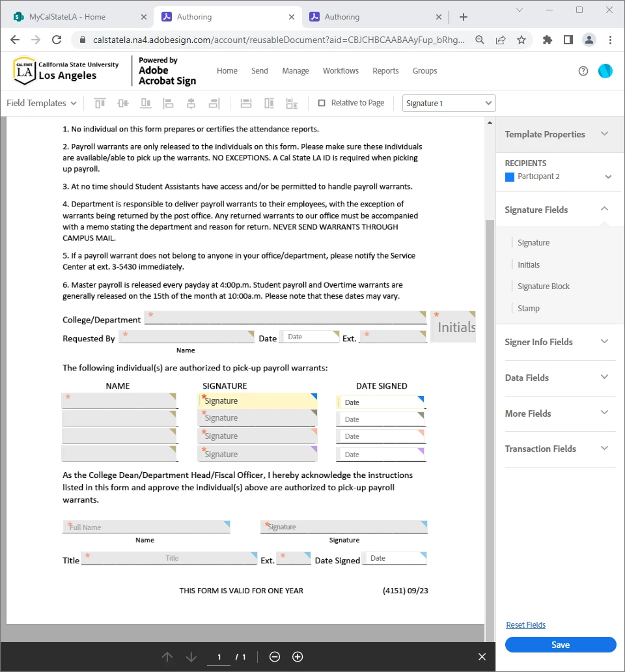Image resolution: width=625 pixels, height=672 pixels.
Task: Zoom in with the plus icon
Action: point(298,656)
